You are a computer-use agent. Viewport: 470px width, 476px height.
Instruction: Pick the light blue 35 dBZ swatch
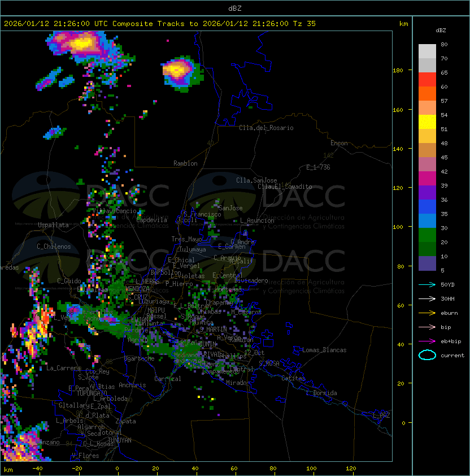427,220
